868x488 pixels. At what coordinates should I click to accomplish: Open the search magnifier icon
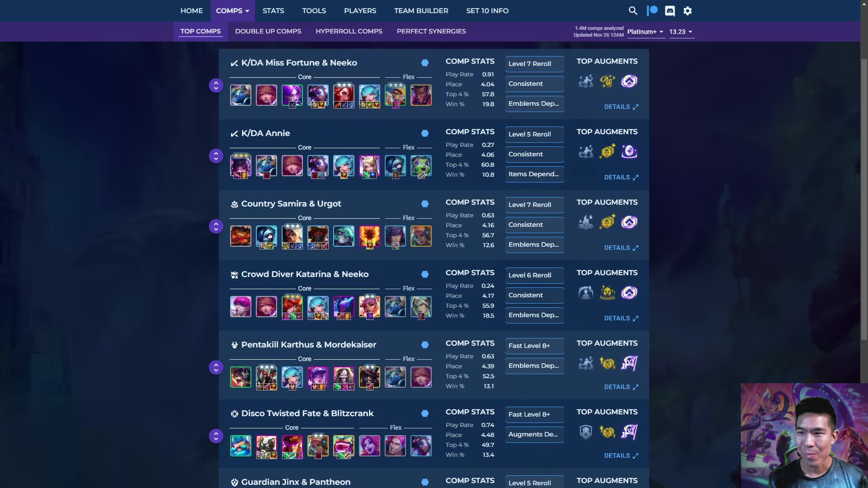click(x=633, y=11)
